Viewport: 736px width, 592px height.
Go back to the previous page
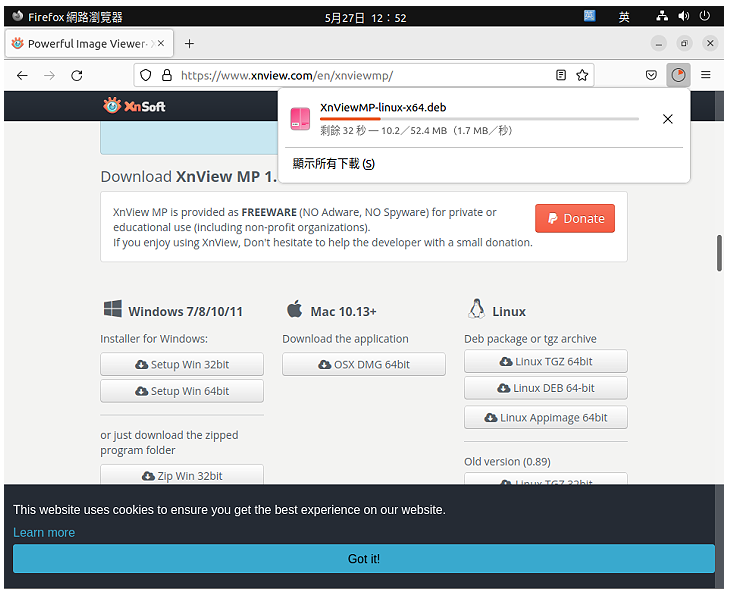22,75
